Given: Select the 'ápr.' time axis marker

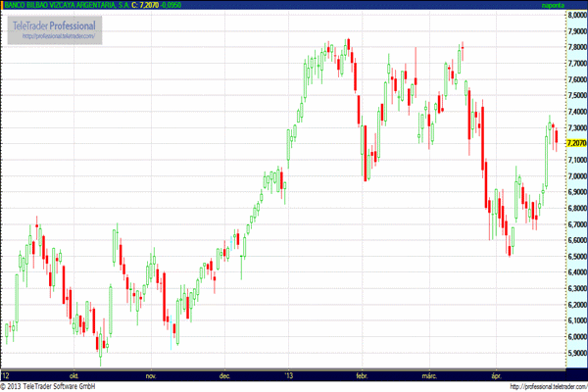Looking at the screenshot, I should click(496, 374).
